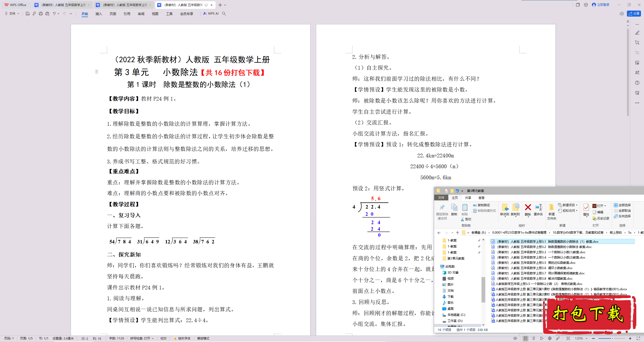
Task: Click Pin to Quick Access in Explorer
Action: 442,212
